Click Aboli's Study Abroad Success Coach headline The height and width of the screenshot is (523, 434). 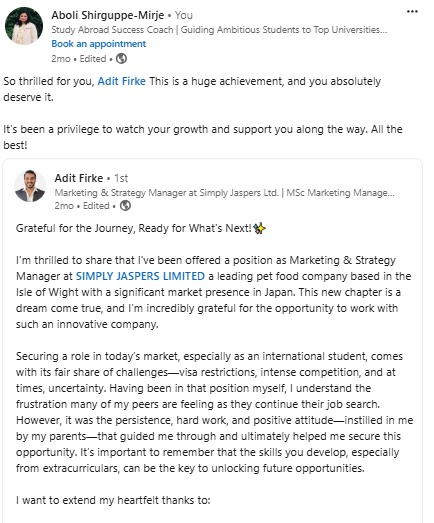click(x=219, y=30)
